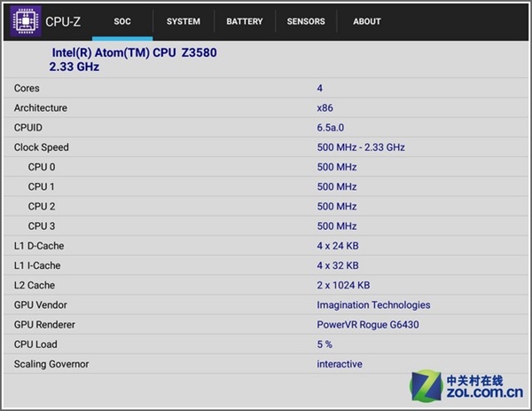The width and height of the screenshot is (532, 411).
Task: Select Intel(R) Atom(TM) CPU Z3580 heading
Action: [x=135, y=52]
